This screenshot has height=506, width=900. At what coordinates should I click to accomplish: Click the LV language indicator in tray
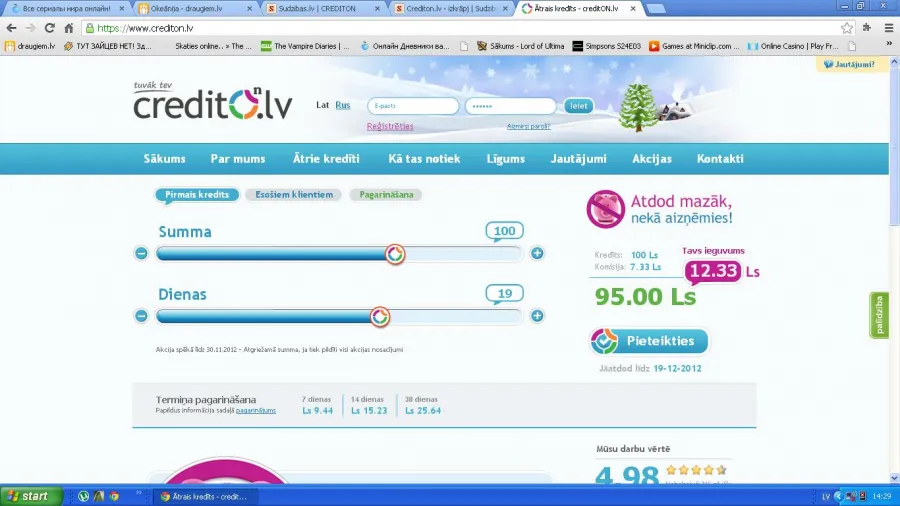[826, 496]
